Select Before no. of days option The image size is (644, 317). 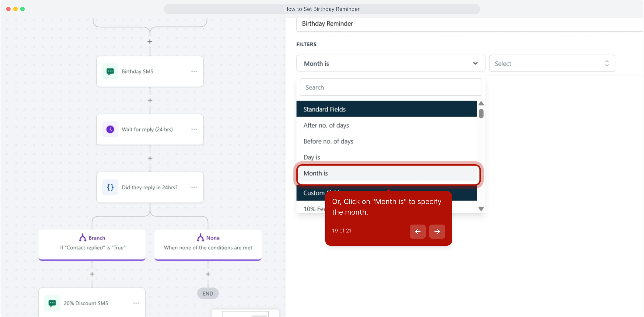328,141
